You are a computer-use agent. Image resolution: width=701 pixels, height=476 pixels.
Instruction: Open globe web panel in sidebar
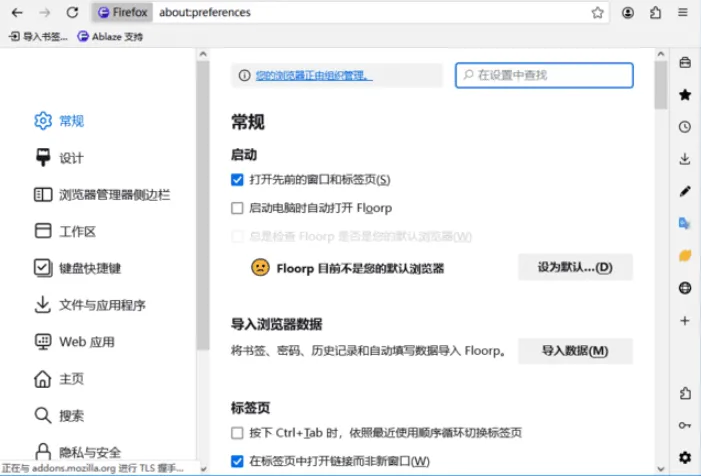point(685,288)
